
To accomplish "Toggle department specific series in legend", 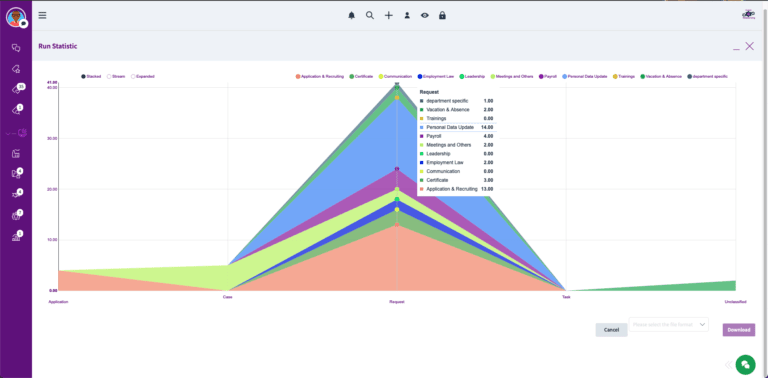I will 707,76.
